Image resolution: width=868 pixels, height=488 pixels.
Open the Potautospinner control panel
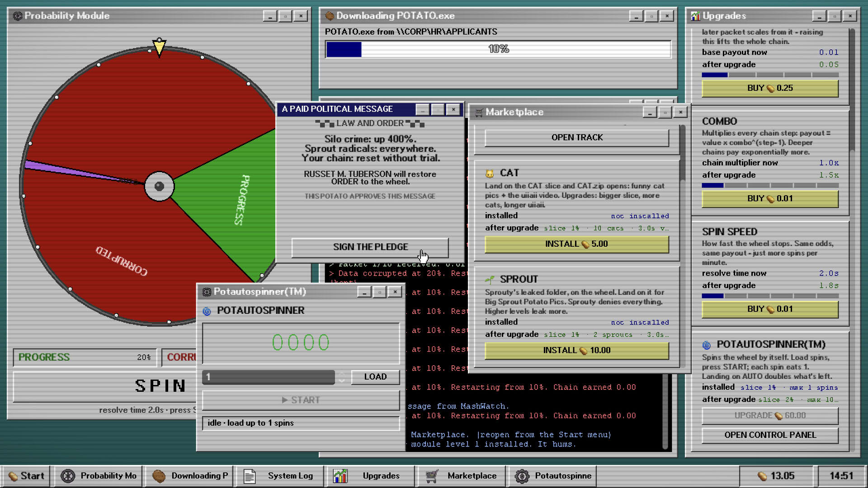(770, 435)
